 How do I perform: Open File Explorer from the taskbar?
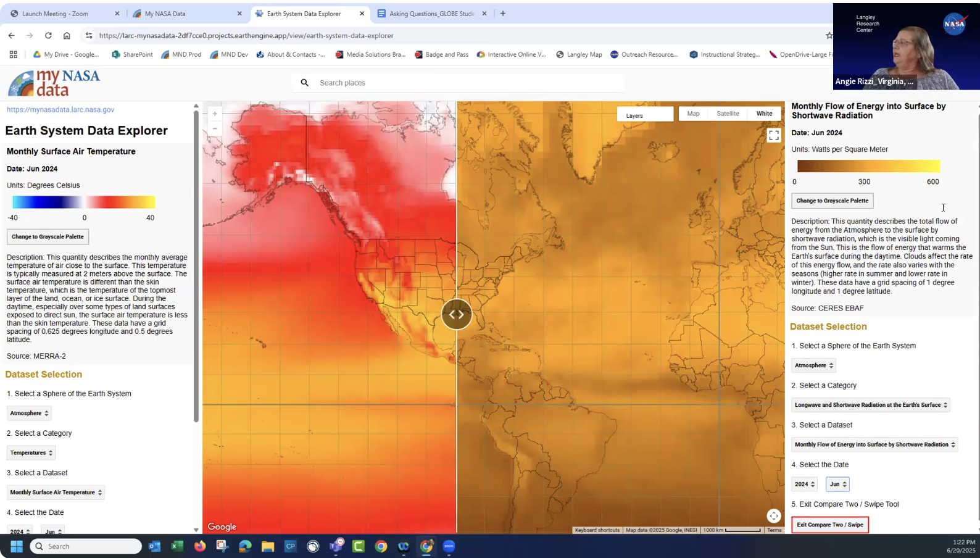click(268, 546)
